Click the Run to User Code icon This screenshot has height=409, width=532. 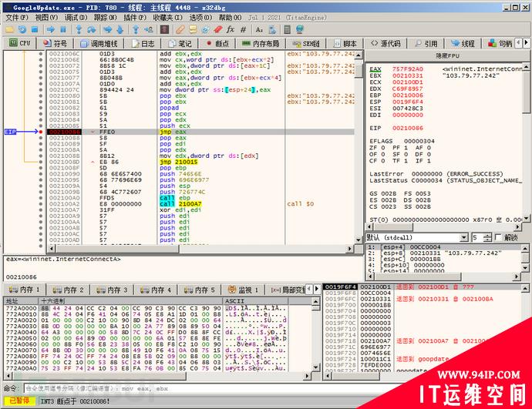pos(149,29)
